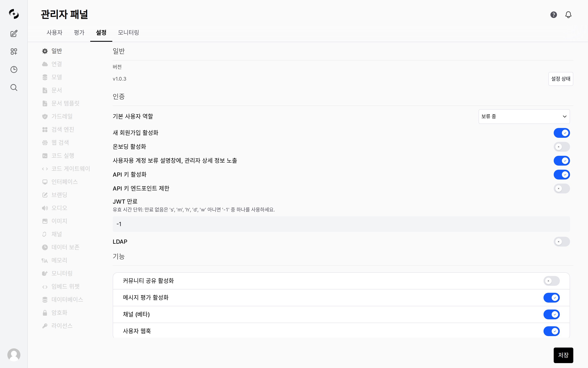Click picture icon next to 이미지
This screenshot has width=588, height=368.
click(x=45, y=221)
